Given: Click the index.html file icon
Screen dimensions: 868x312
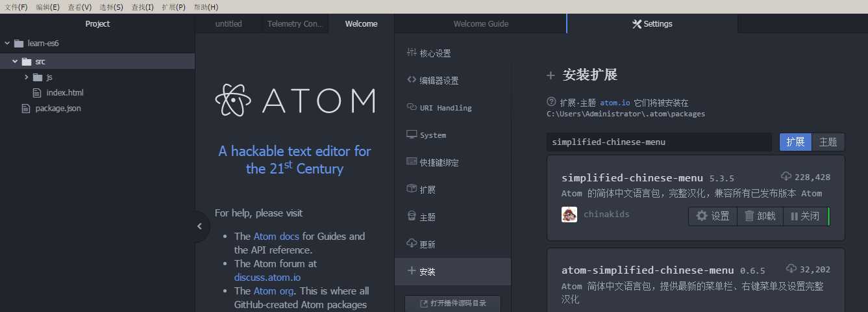Looking at the screenshot, I should click(38, 93).
